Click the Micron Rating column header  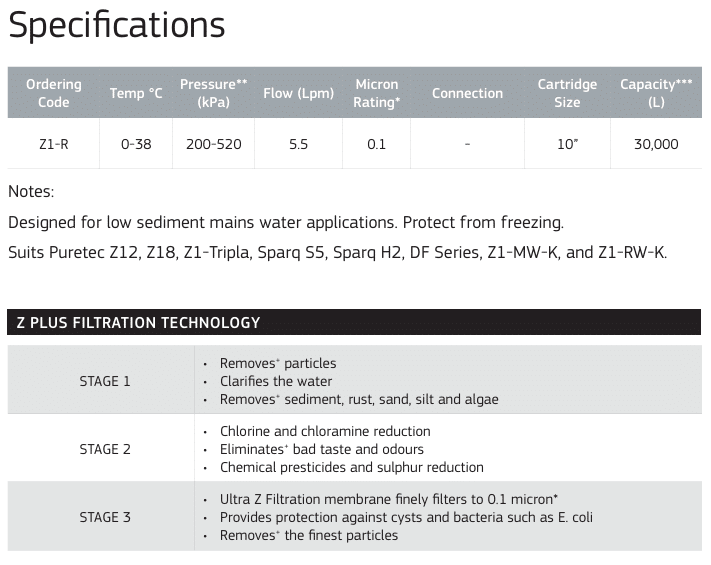click(377, 93)
